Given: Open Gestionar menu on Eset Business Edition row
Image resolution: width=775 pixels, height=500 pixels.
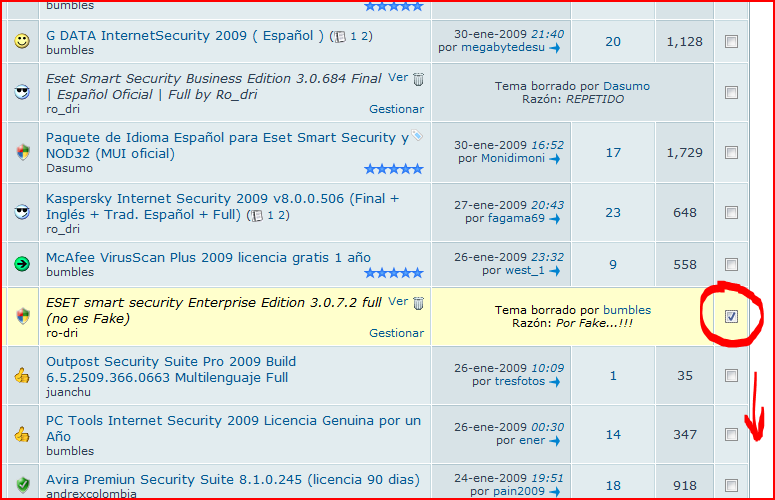Looking at the screenshot, I should pyautogui.click(x=396, y=109).
